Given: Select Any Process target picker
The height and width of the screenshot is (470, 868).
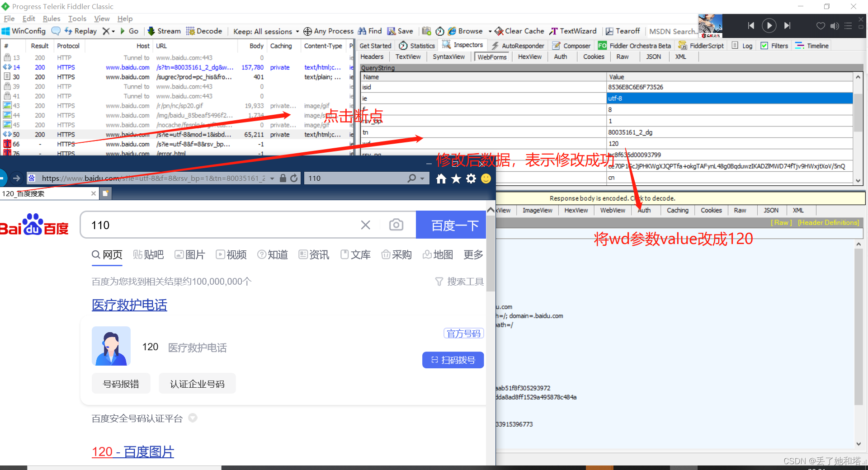Looking at the screenshot, I should (329, 31).
